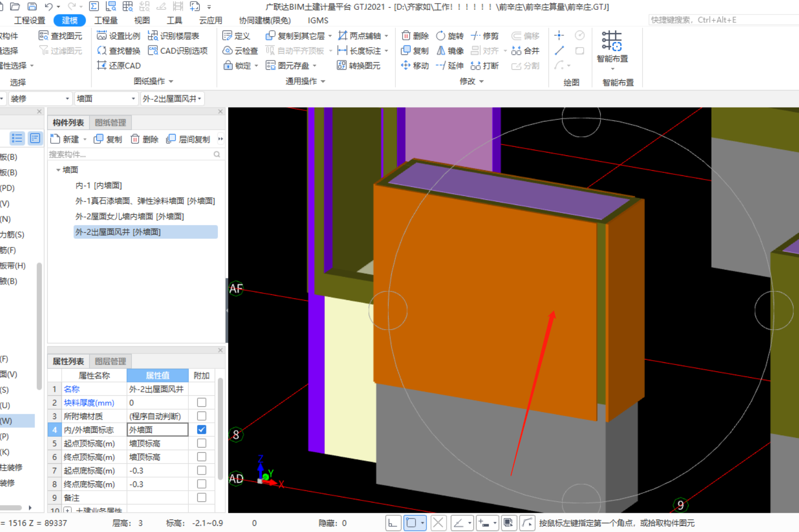Select the 旋转 rotate tool
The width and height of the screenshot is (799, 532).
(450, 36)
